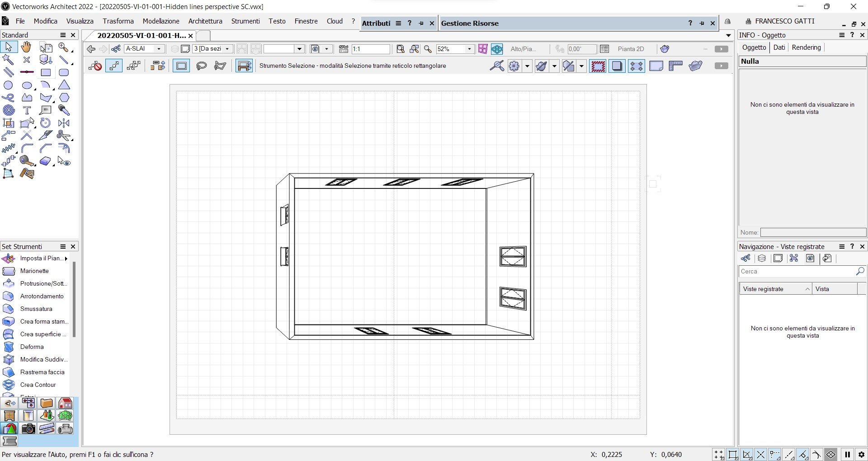Select the Scissors trim tool
The image size is (868, 461).
(64, 136)
